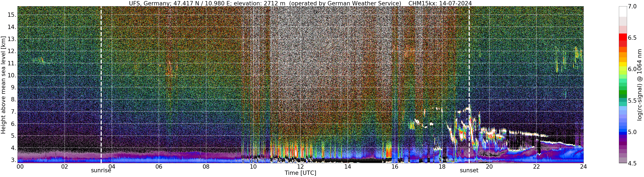The width and height of the screenshot is (644, 177).
Task: Click the y-axis tick label '14.'
Action: click(x=12, y=27)
